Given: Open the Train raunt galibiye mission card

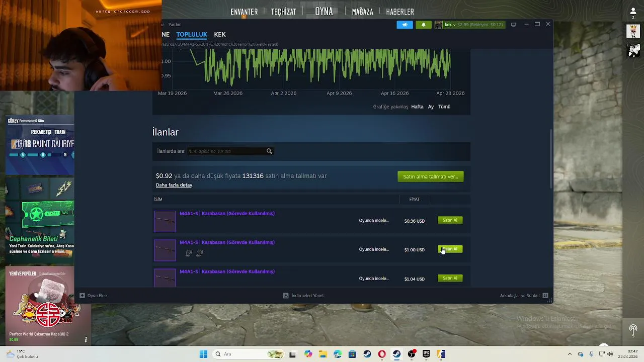Looking at the screenshot, I should 41,145.
